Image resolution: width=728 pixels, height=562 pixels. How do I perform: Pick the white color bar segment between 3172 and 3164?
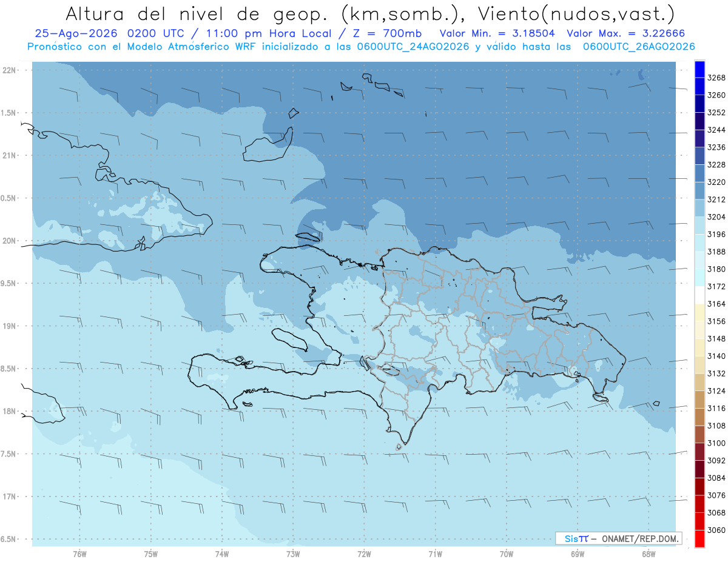pos(699,295)
